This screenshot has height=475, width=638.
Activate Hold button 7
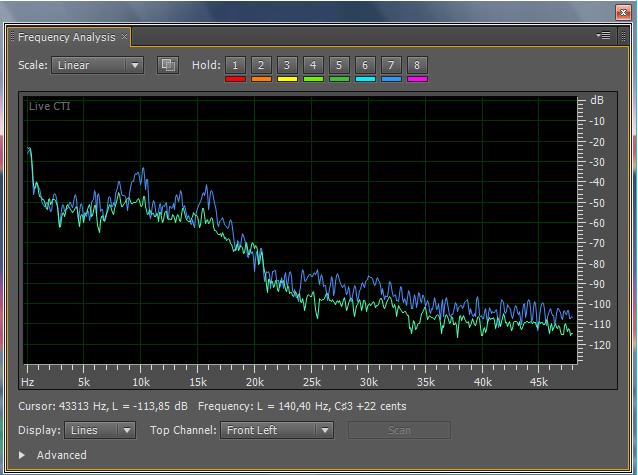click(x=391, y=65)
